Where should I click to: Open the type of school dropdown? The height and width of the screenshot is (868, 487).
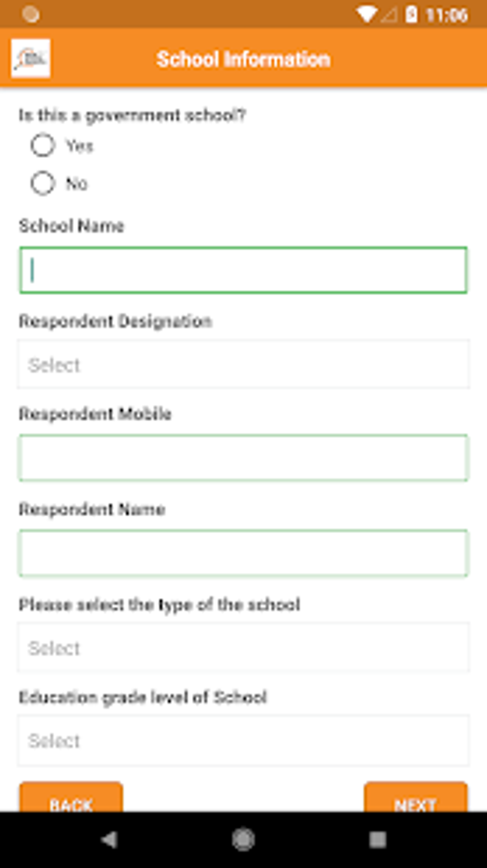coord(243,648)
